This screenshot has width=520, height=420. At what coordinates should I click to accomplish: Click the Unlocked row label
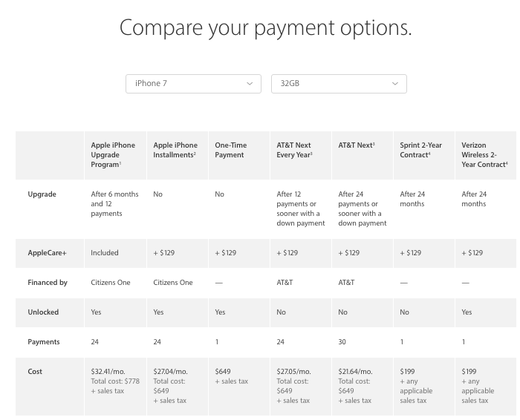point(43,312)
